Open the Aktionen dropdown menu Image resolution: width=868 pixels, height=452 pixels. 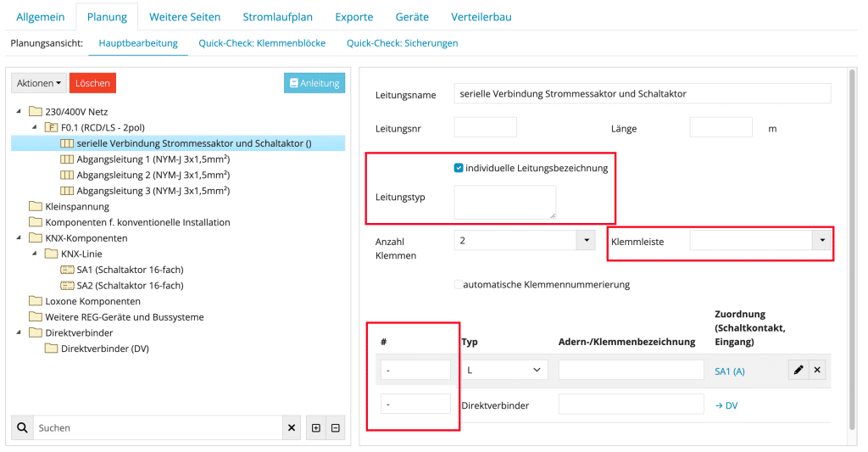point(39,83)
